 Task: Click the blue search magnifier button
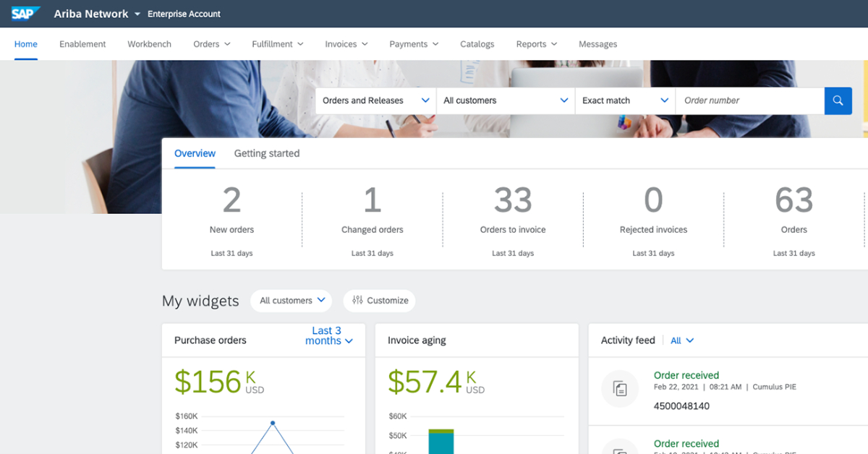(x=838, y=100)
